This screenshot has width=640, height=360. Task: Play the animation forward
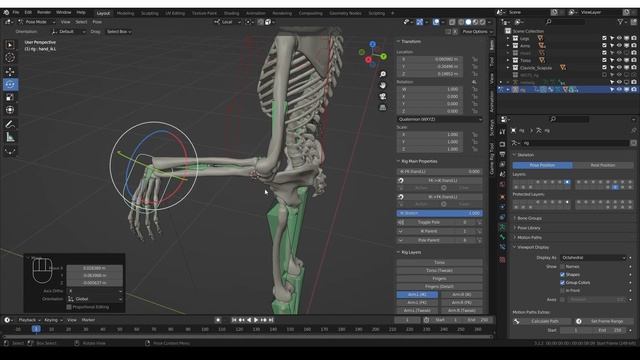(256, 320)
